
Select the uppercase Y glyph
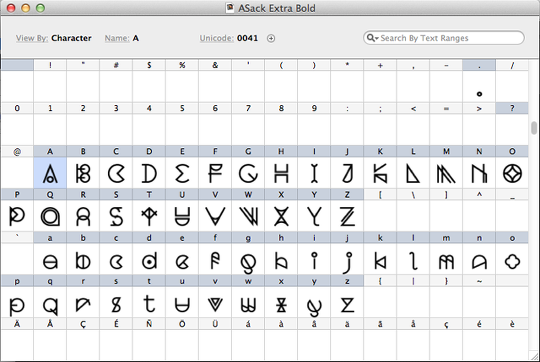click(x=314, y=216)
